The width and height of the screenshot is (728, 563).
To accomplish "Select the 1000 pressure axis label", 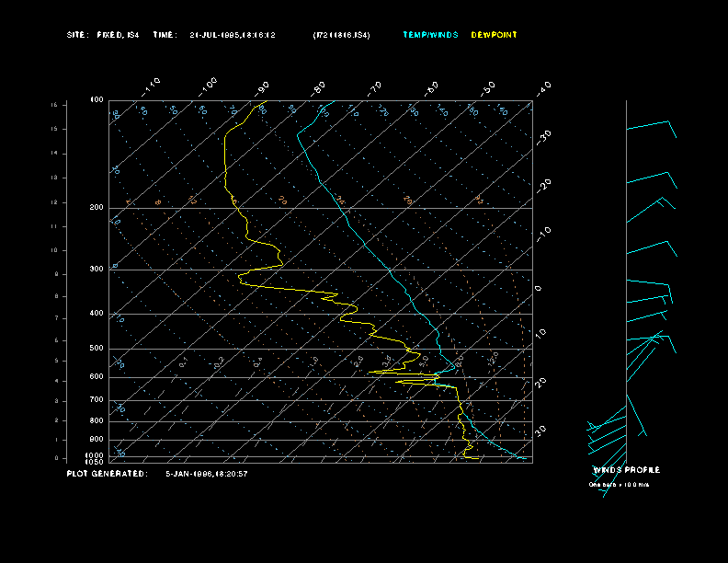I will (x=95, y=455).
